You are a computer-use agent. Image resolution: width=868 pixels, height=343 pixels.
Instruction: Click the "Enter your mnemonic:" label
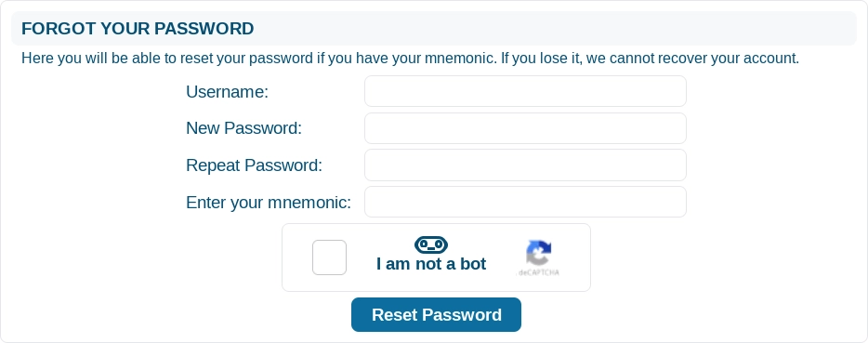269,203
